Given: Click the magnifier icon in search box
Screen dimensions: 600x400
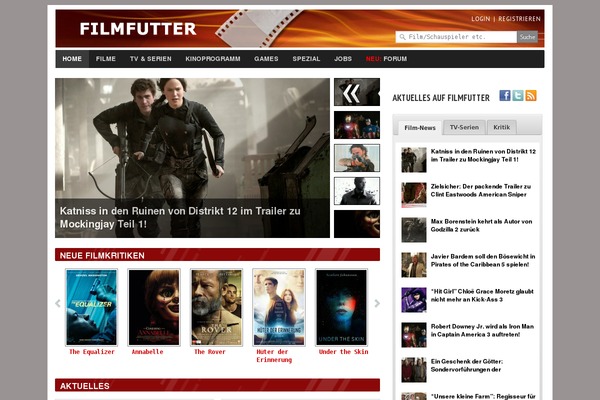Looking at the screenshot, I should pos(402,37).
